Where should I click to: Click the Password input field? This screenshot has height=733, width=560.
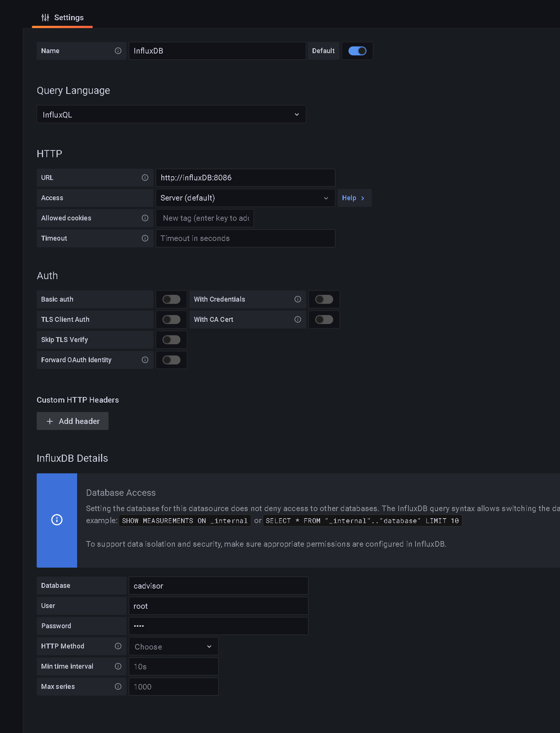[x=219, y=626]
